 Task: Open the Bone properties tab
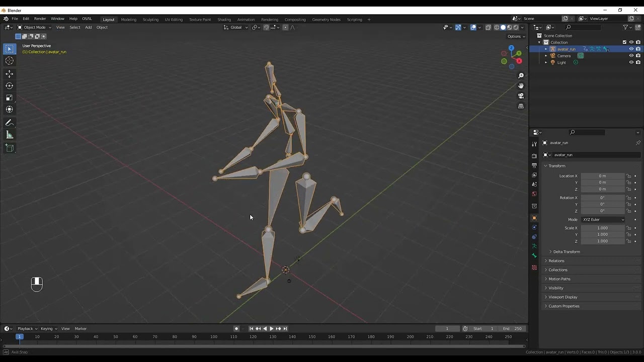(x=534, y=256)
